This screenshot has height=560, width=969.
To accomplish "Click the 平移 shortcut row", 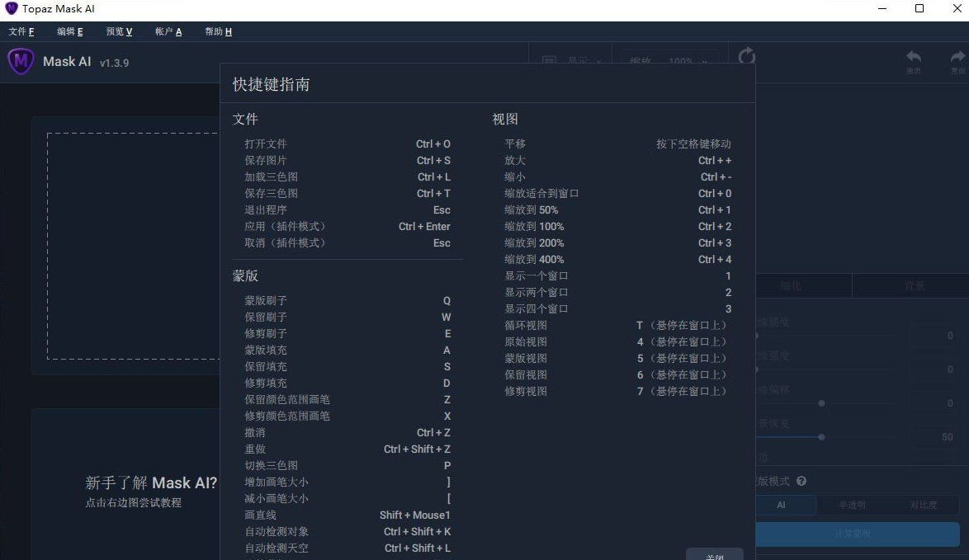I will [618, 144].
